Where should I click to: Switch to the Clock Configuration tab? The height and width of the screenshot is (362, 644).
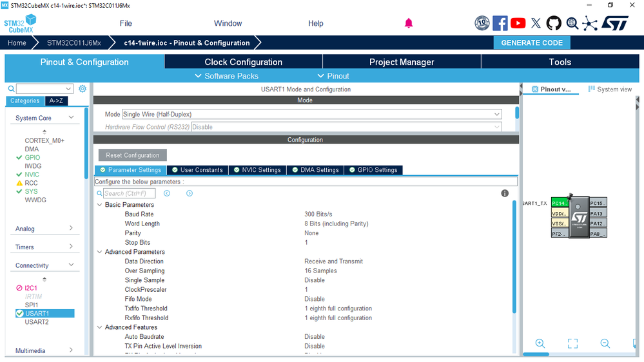(x=243, y=62)
